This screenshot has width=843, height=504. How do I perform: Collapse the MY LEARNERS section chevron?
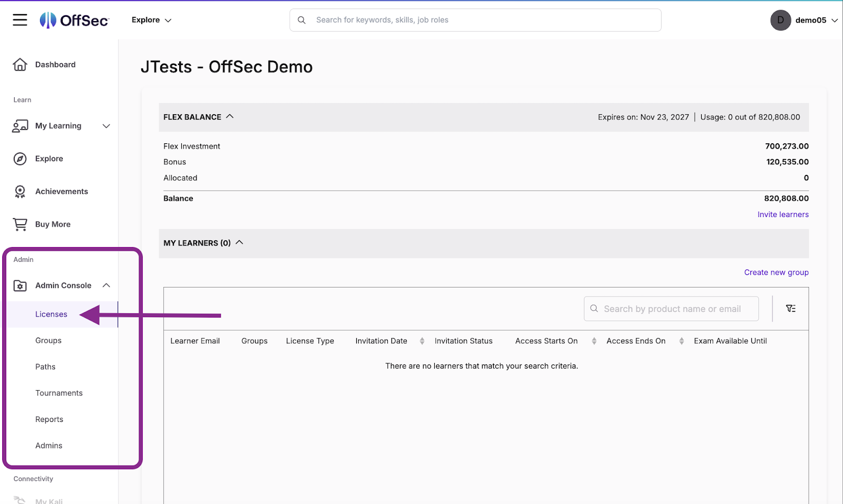click(239, 242)
